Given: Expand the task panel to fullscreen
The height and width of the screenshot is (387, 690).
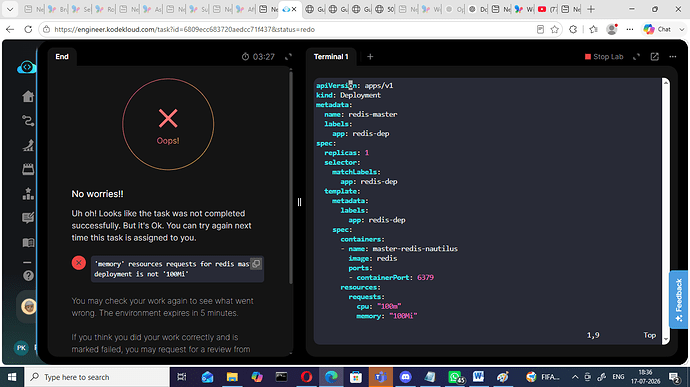Looking at the screenshot, I should click(288, 57).
